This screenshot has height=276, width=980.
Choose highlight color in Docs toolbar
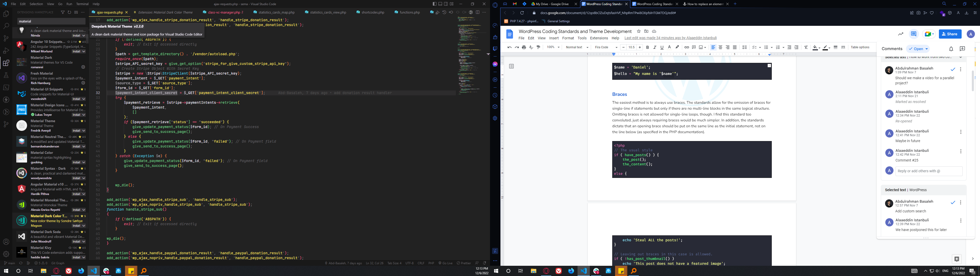coord(677,47)
